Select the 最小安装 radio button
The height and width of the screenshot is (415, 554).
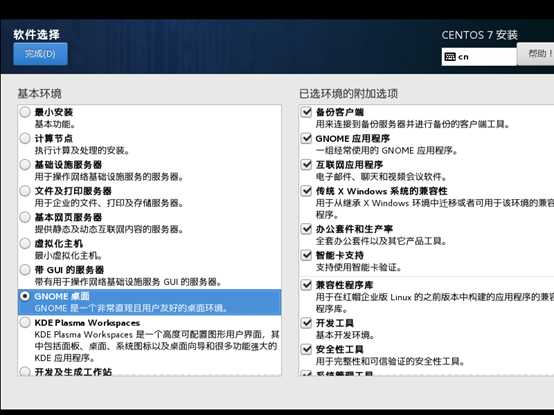coord(25,112)
